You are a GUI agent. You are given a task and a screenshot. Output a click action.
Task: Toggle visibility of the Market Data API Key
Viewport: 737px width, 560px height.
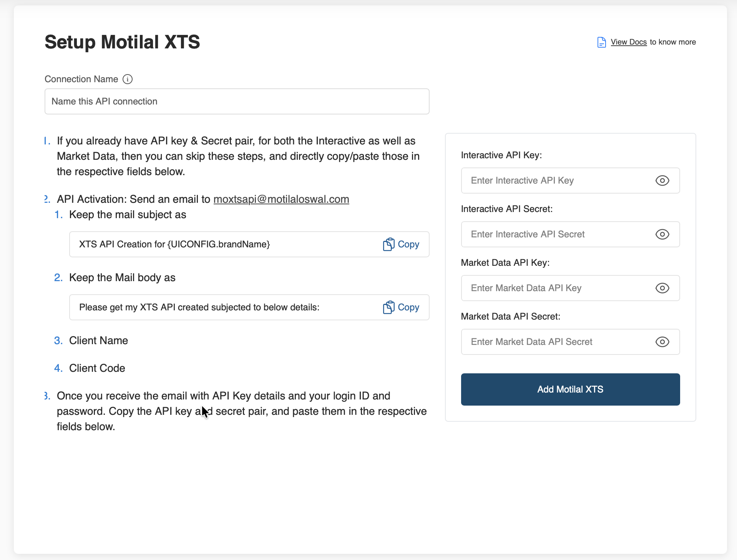pyautogui.click(x=662, y=288)
